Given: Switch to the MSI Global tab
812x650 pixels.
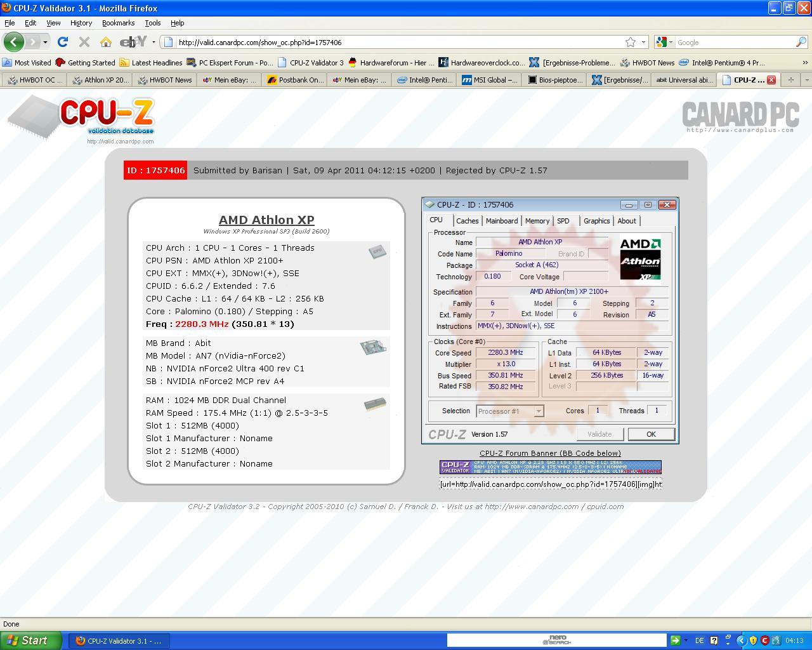Looking at the screenshot, I should click(490, 80).
